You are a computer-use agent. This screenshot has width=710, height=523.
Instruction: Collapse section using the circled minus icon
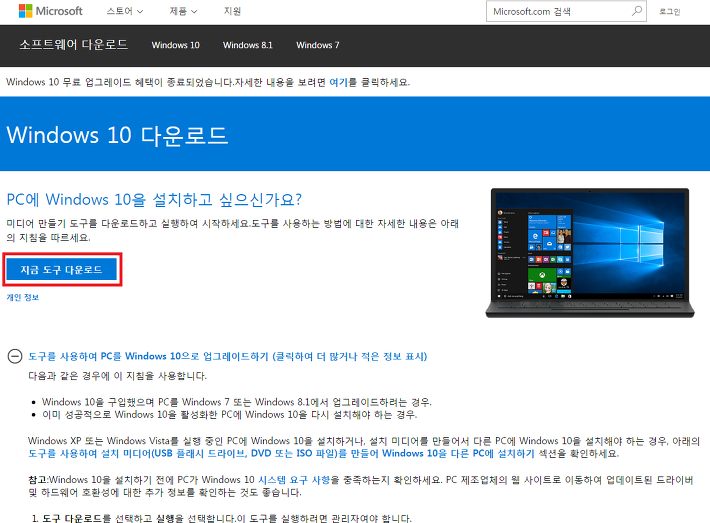[x=15, y=356]
